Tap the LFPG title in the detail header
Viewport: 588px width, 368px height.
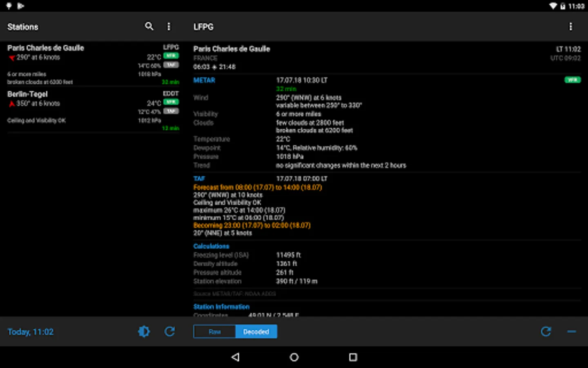click(203, 27)
